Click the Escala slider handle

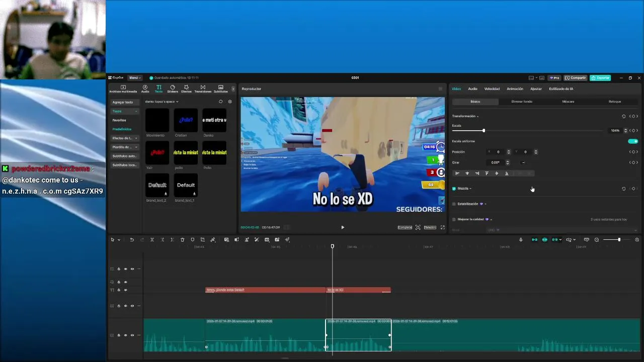pyautogui.click(x=484, y=131)
